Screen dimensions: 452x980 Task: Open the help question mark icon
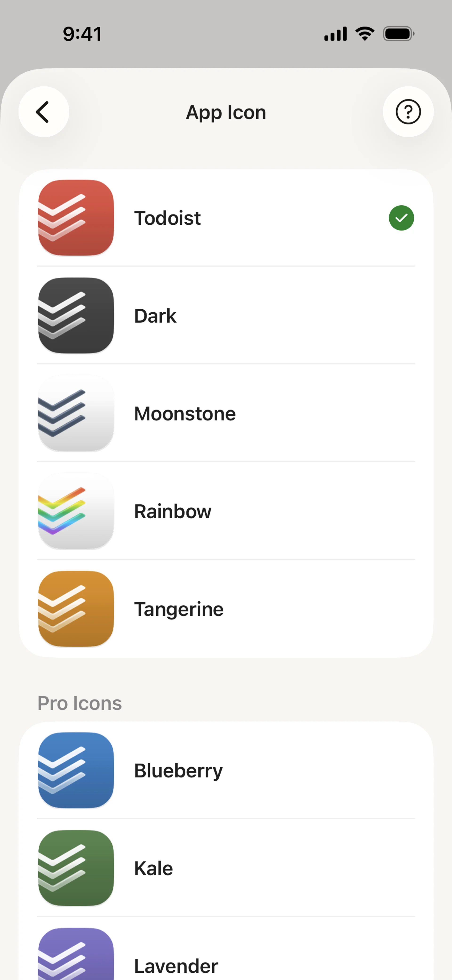click(408, 112)
